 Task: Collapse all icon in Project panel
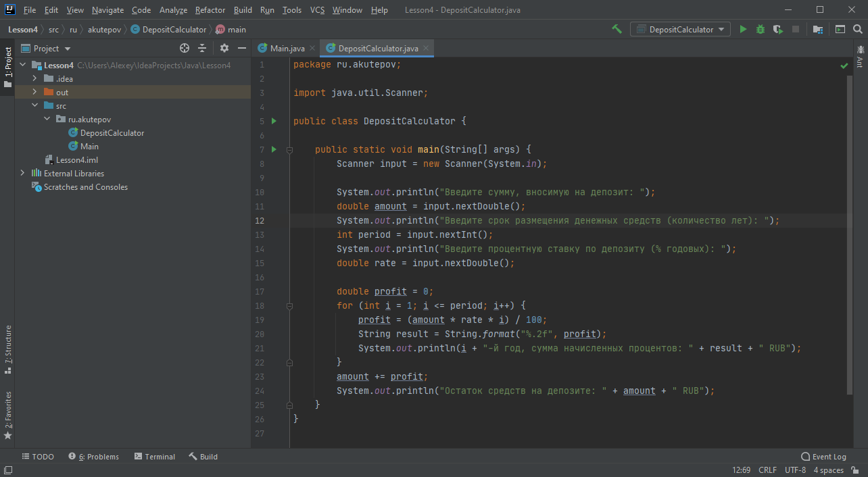[x=202, y=48]
